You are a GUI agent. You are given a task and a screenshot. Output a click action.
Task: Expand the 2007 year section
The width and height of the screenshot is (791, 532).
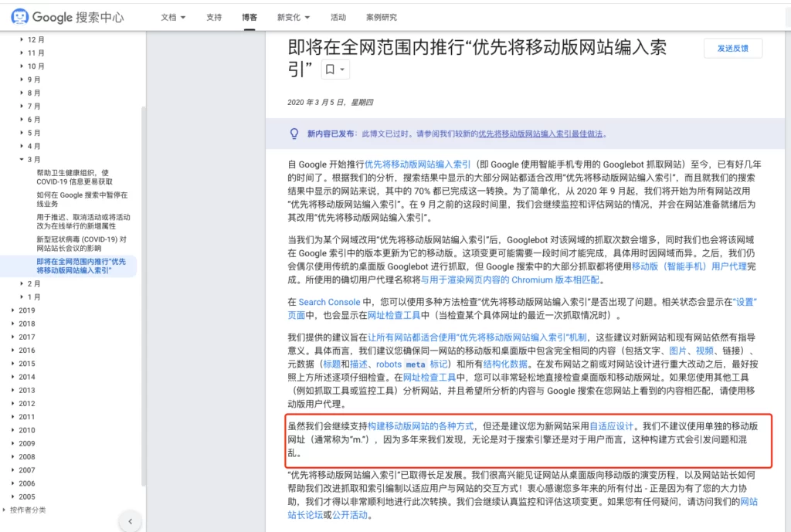[x=23, y=470]
